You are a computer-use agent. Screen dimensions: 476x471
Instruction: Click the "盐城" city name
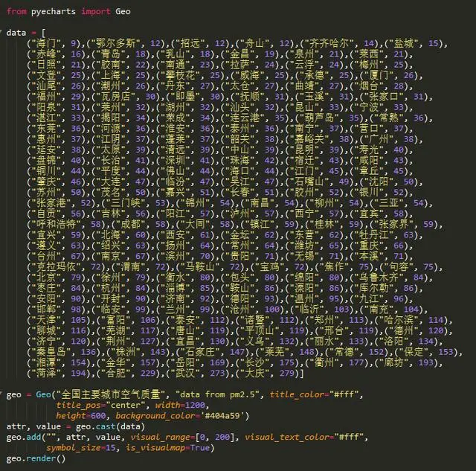(404, 43)
